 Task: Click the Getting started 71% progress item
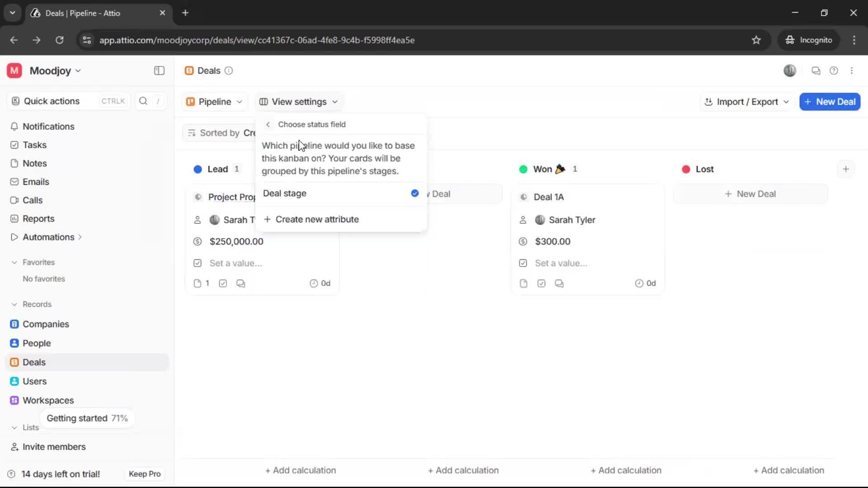click(x=87, y=418)
